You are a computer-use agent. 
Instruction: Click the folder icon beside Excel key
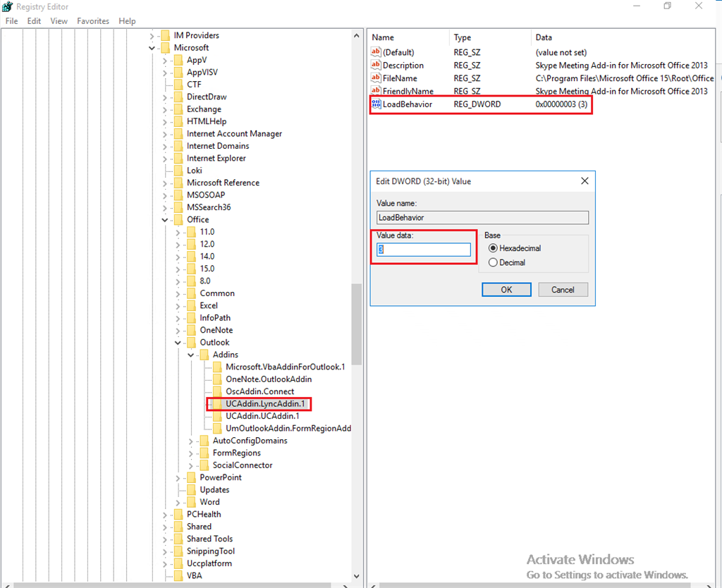click(192, 306)
